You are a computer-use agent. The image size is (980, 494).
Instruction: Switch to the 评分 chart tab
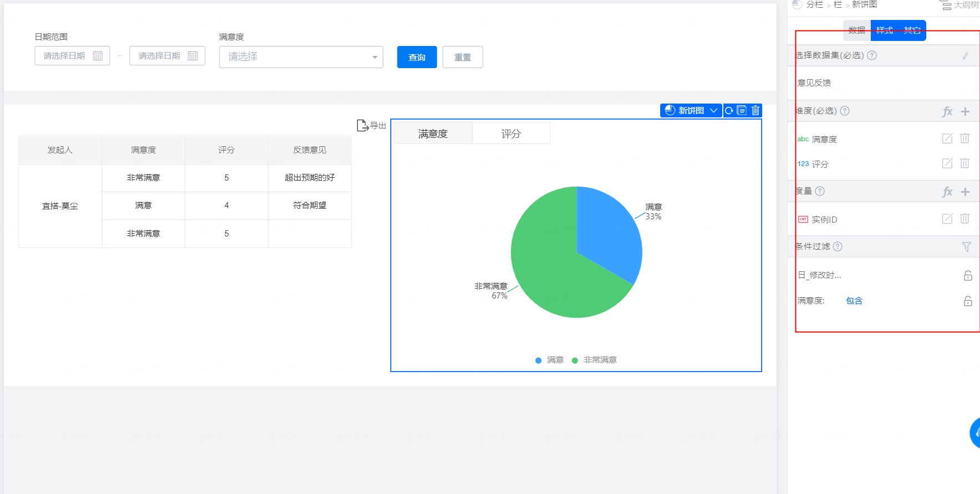[x=511, y=133]
